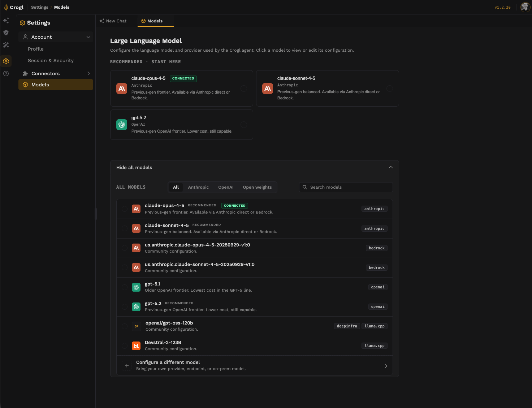Click the gpt-5.2 row title in list
Screen dimensions: 532x408
pos(153,303)
